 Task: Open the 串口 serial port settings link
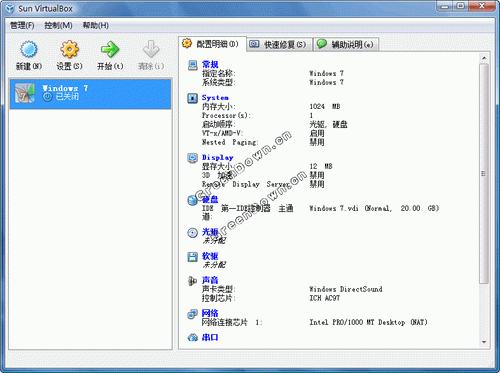pyautogui.click(x=210, y=338)
